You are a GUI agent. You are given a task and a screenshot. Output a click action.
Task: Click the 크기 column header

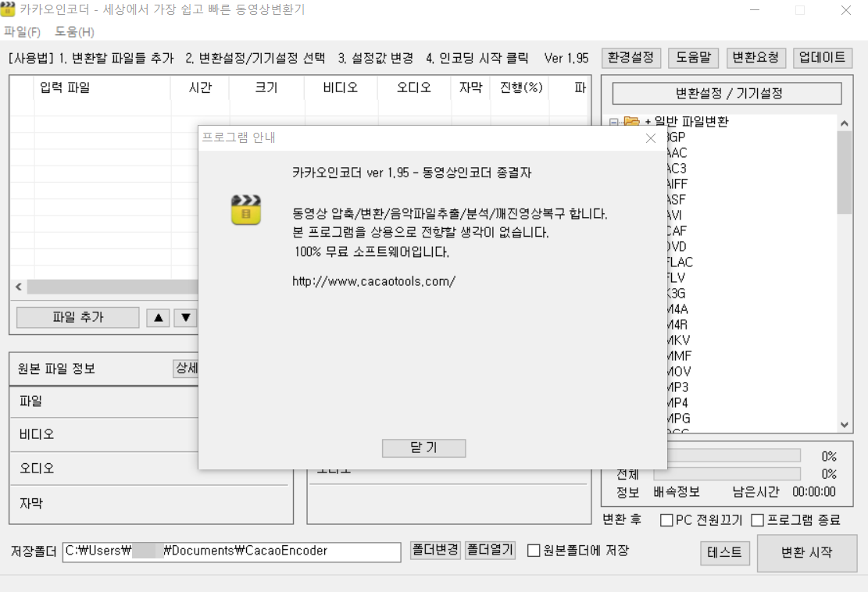pos(266,87)
